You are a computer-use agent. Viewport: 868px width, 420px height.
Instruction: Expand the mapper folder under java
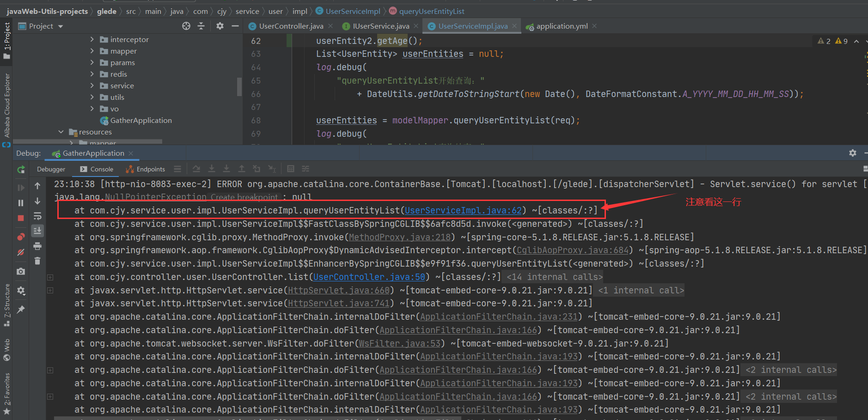92,51
